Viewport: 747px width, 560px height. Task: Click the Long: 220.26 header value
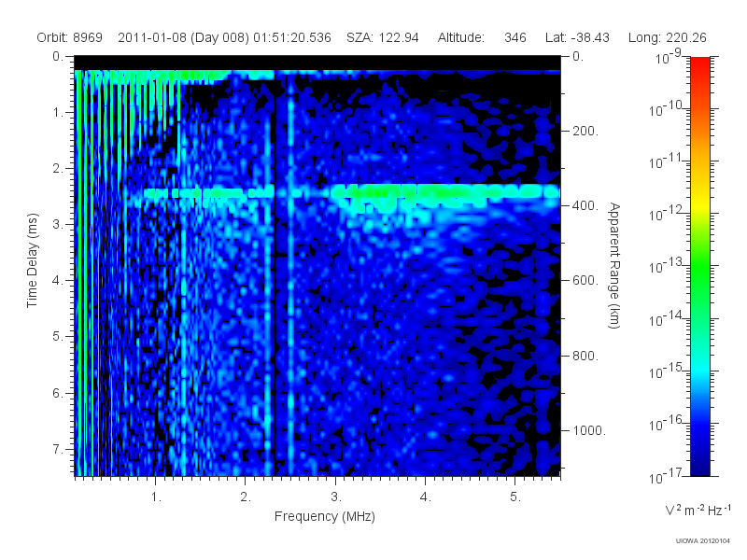tap(667, 37)
